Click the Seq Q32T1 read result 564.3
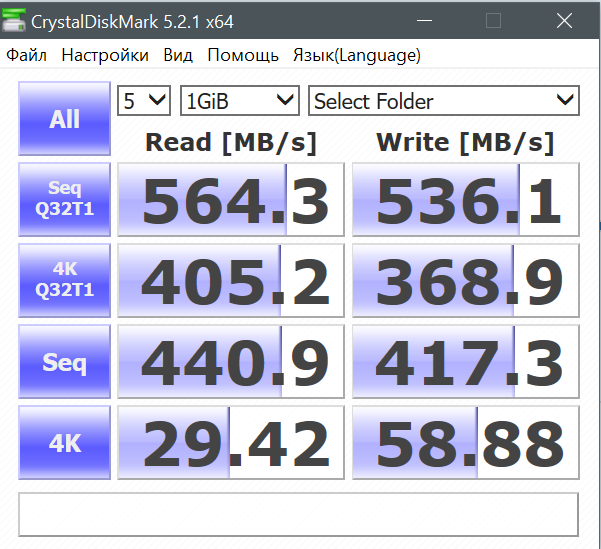This screenshot has height=549, width=601. 231,199
